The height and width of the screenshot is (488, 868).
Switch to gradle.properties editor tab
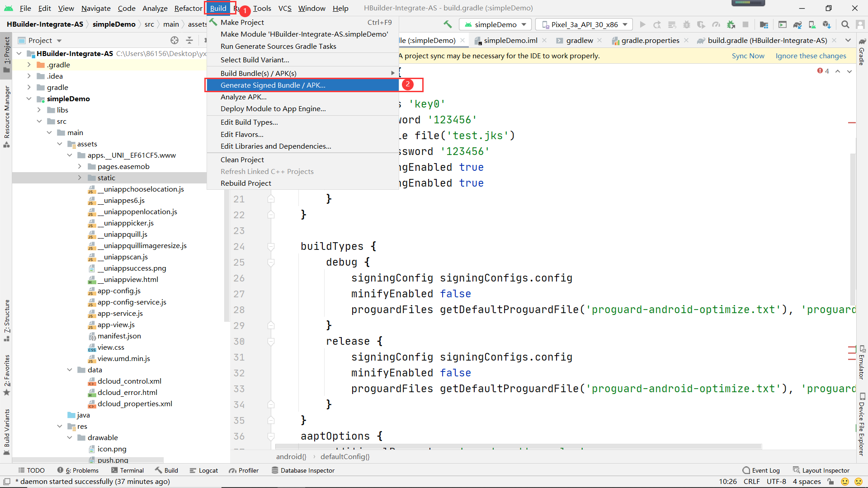(x=650, y=40)
